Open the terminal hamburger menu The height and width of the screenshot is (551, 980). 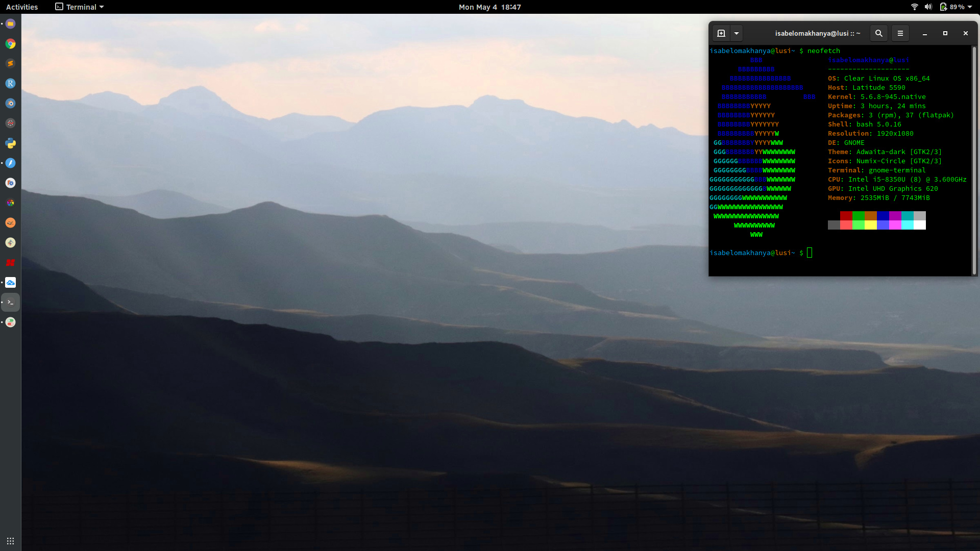[x=900, y=33]
